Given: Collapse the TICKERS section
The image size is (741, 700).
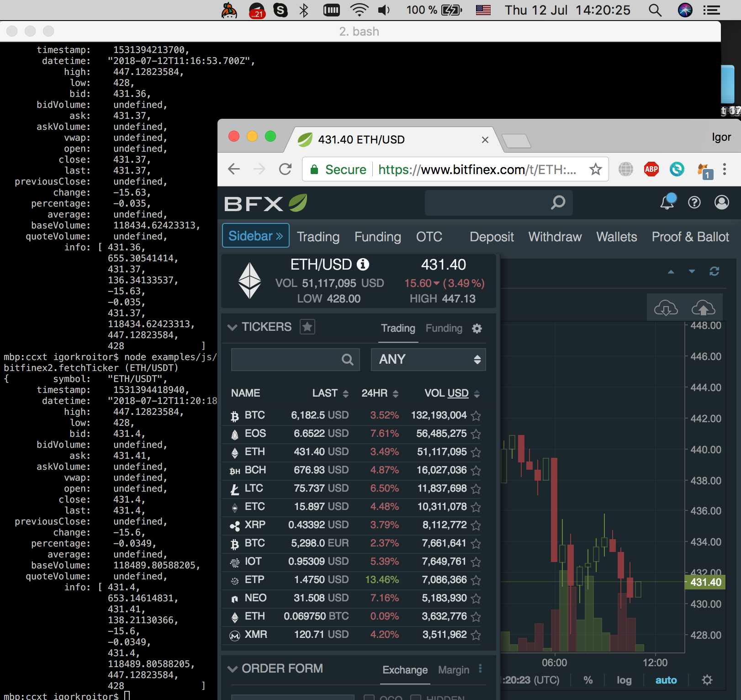Looking at the screenshot, I should tap(232, 327).
